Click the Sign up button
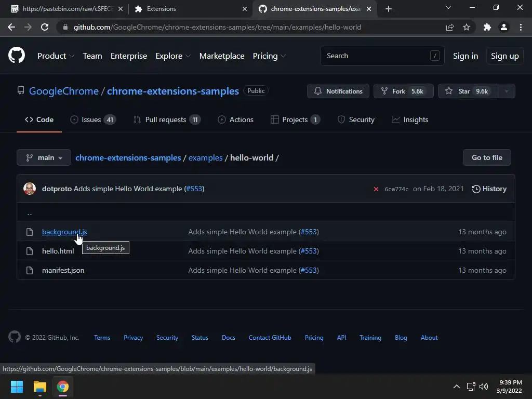Viewport: 532px width, 399px height. 504,56
